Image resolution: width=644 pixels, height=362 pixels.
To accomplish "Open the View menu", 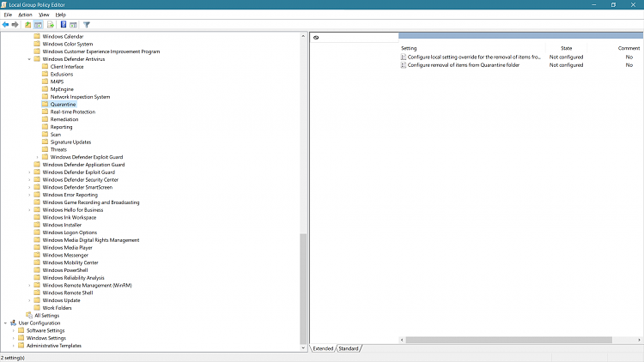I will (44, 15).
